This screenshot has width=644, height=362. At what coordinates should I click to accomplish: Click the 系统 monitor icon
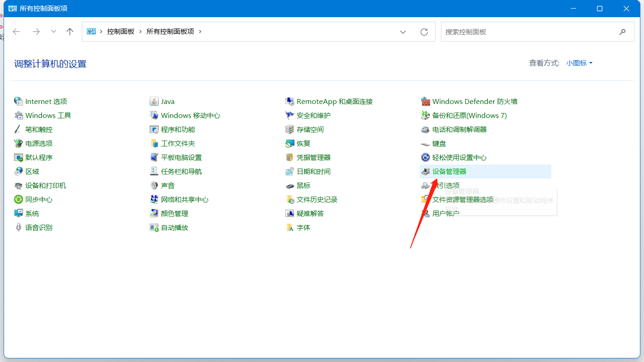tap(18, 213)
